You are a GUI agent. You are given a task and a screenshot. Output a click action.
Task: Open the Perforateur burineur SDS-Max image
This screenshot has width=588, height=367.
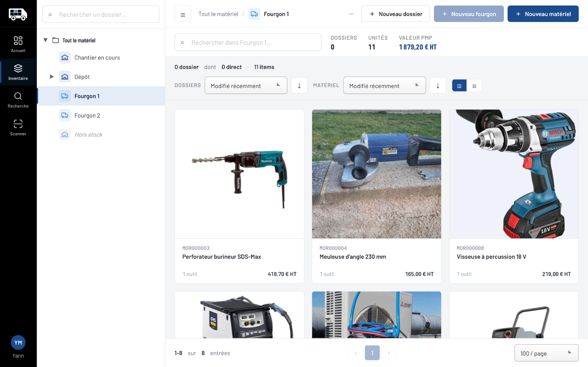tap(240, 174)
